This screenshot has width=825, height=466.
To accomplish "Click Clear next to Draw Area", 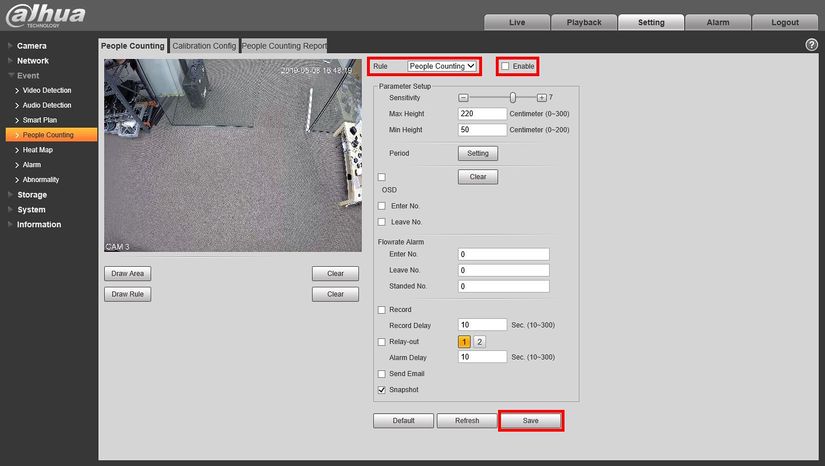I will click(x=335, y=273).
